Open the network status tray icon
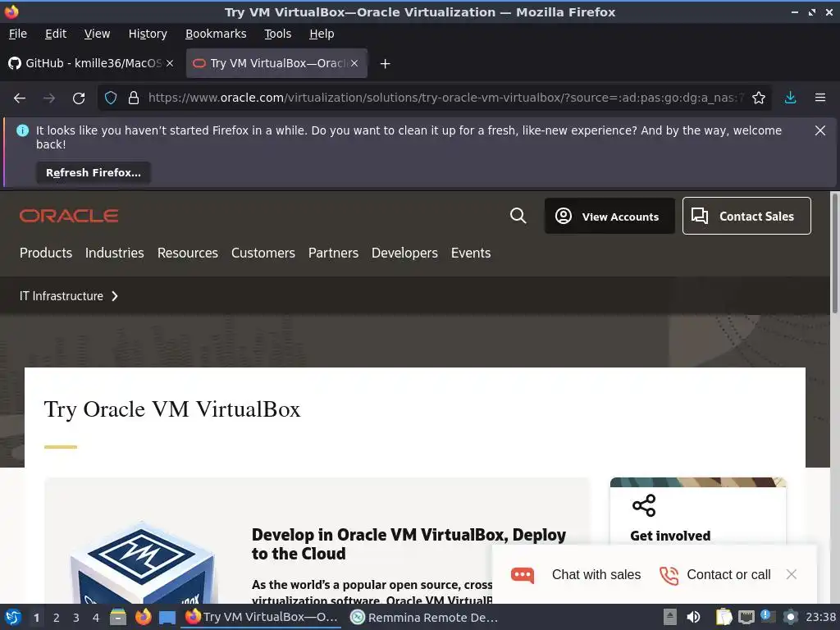 [x=746, y=618]
